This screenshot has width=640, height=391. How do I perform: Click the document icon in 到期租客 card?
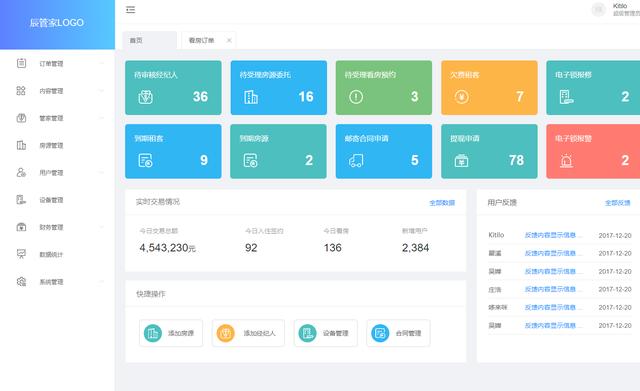145,160
